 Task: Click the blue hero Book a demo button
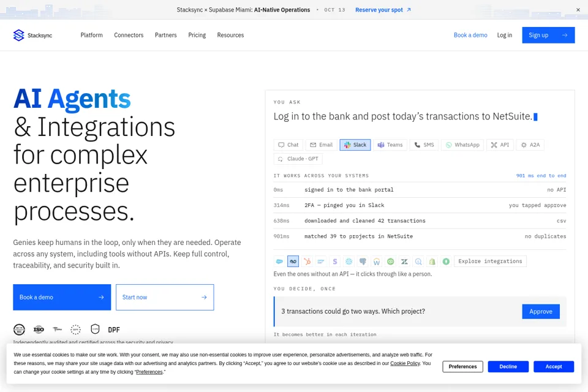click(x=62, y=297)
